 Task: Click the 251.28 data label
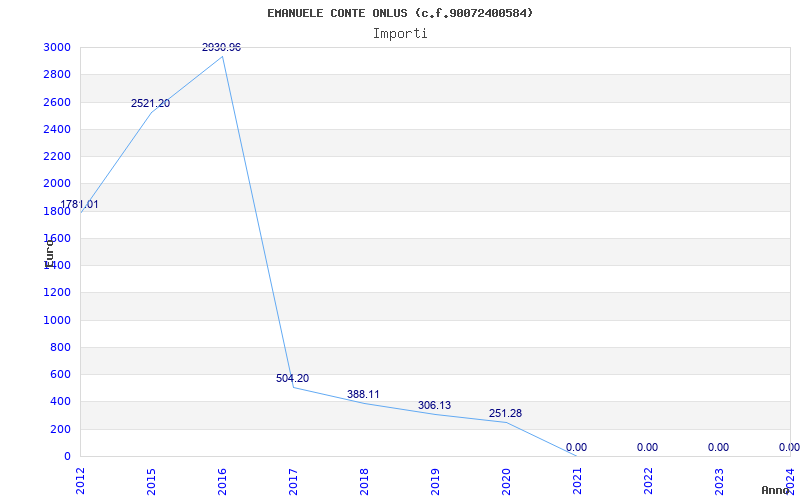[505, 414]
